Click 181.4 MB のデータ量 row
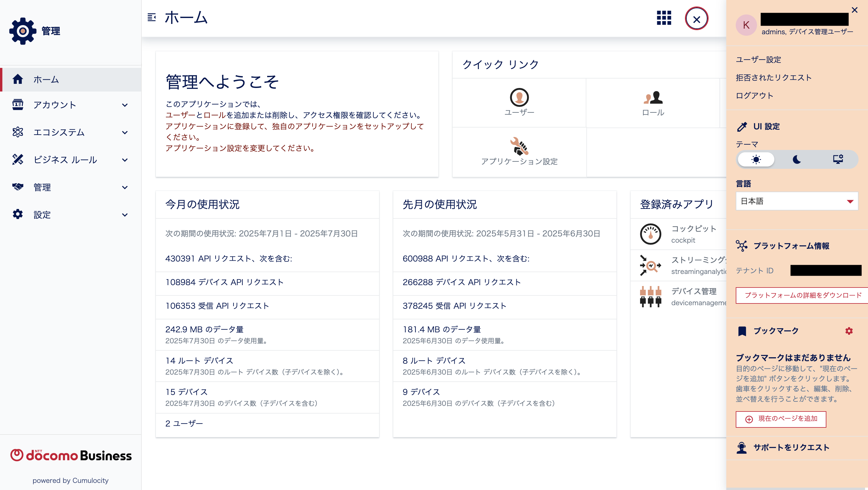The image size is (868, 490). tap(505, 335)
